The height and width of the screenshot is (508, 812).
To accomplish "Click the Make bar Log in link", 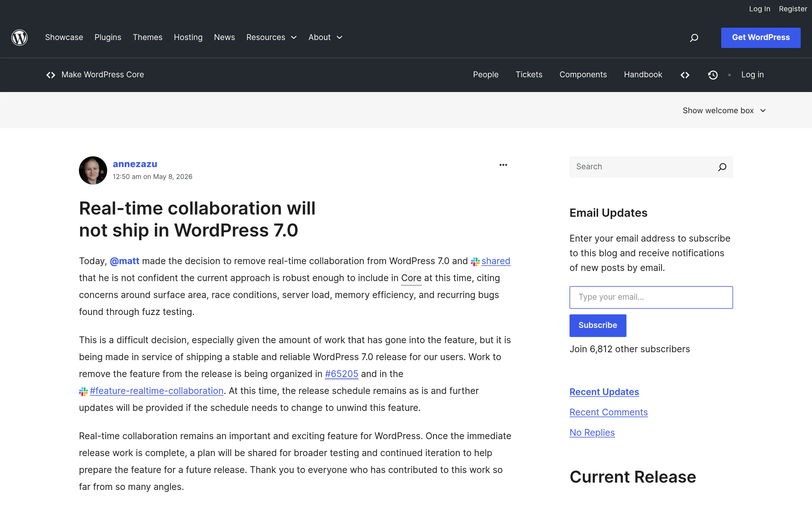I will tap(752, 75).
